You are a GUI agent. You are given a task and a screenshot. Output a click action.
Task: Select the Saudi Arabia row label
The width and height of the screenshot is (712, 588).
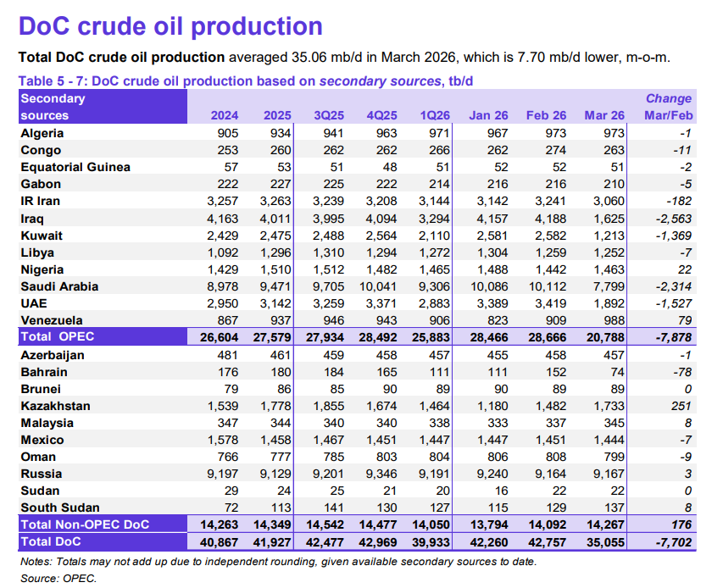[x=58, y=286]
